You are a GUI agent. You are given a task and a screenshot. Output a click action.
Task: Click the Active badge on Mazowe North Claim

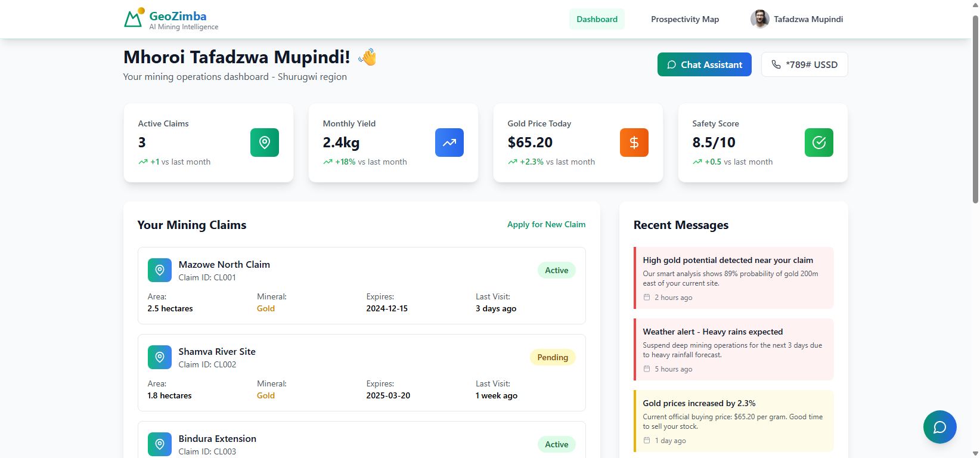click(x=557, y=270)
